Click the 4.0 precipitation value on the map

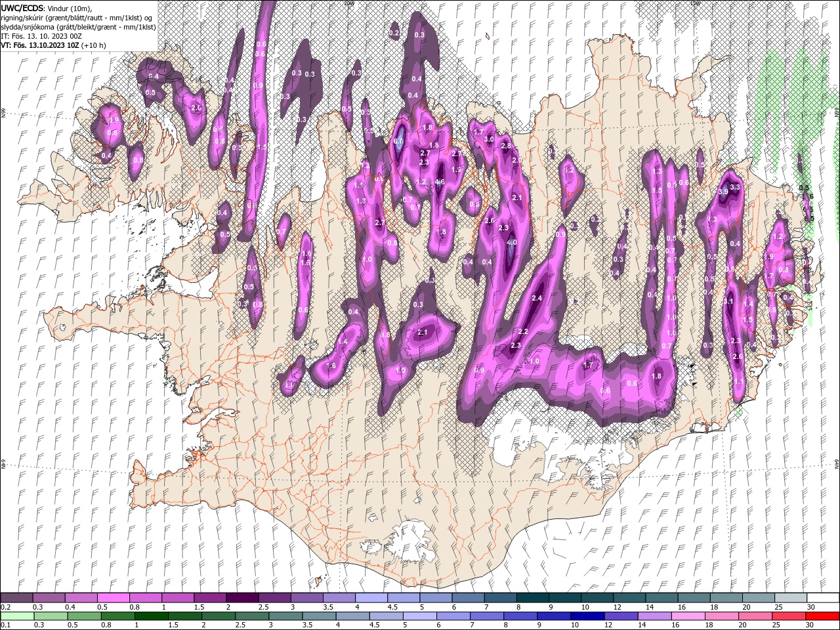[x=512, y=242]
